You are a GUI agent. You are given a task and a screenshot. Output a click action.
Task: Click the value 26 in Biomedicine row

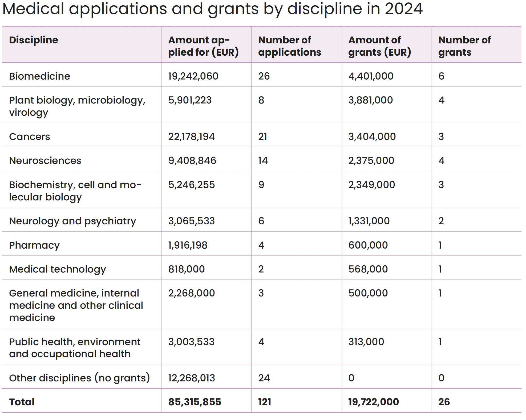click(x=264, y=76)
